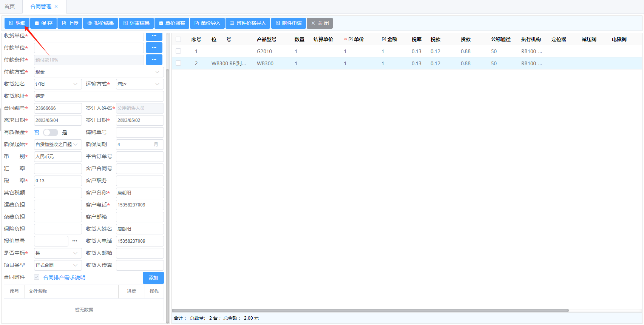Expand the 是否中标 dropdown
Viewport: 644px width, 325px height.
coord(57,253)
